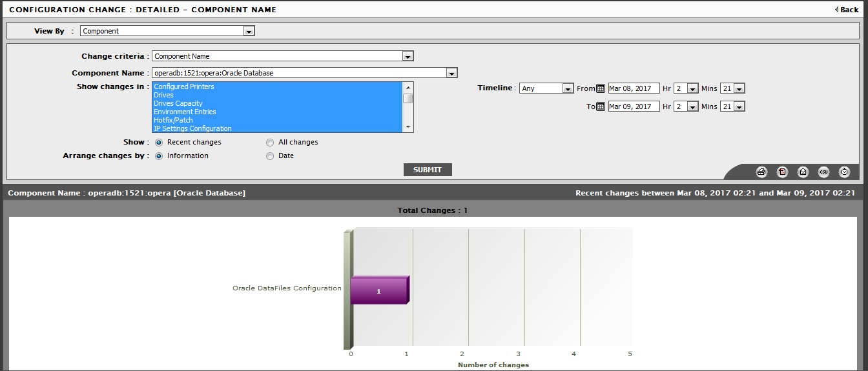Select Environment Entries in the list
Image resolution: width=868 pixels, height=371 pixels.
pyautogui.click(x=278, y=112)
